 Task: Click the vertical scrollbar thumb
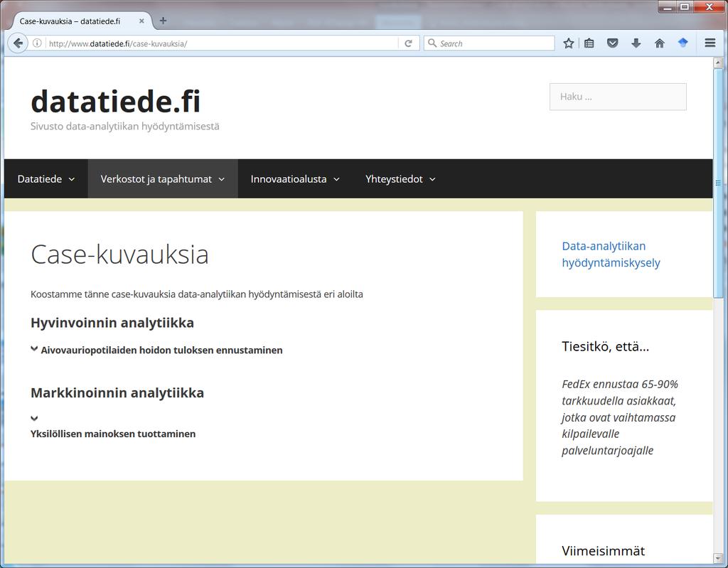coord(718,183)
